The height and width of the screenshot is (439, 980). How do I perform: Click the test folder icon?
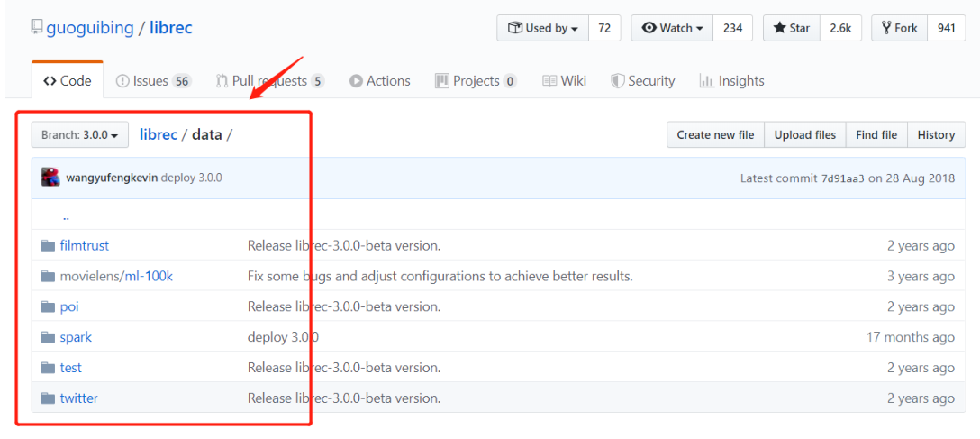[x=48, y=368]
